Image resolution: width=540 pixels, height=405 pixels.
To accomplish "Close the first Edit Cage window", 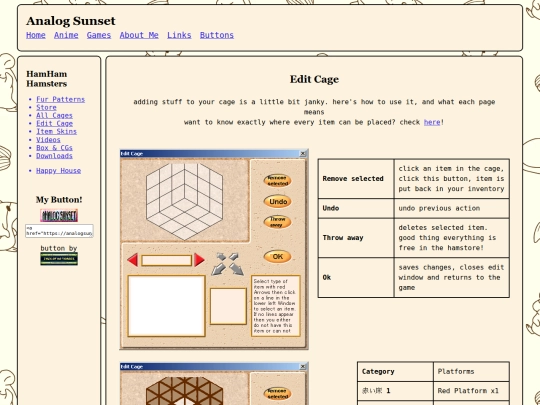I will point(303,154).
